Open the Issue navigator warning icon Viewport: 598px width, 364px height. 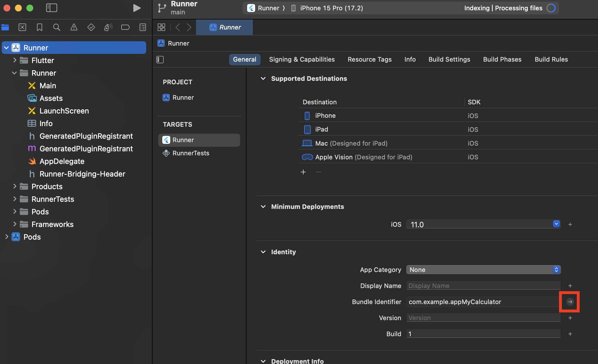point(74,27)
